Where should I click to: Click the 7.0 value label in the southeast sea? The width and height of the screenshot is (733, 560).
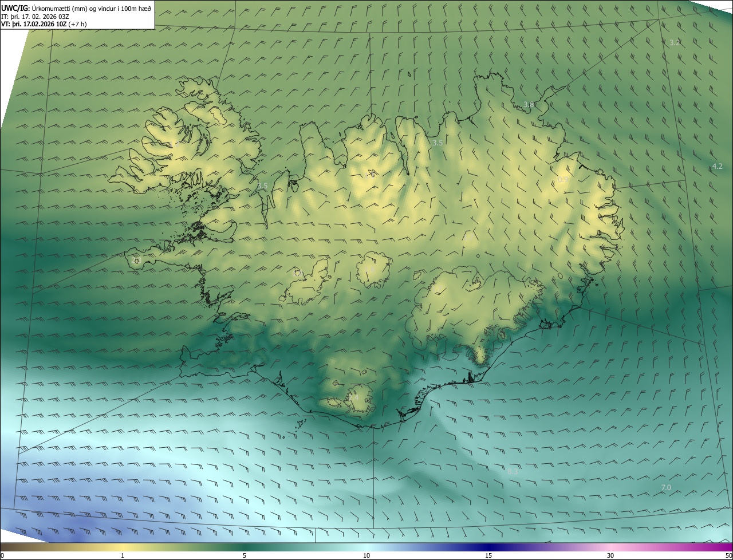click(x=666, y=487)
